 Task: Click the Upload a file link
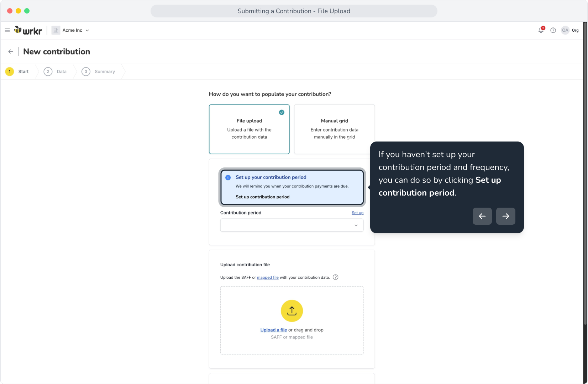pos(274,330)
